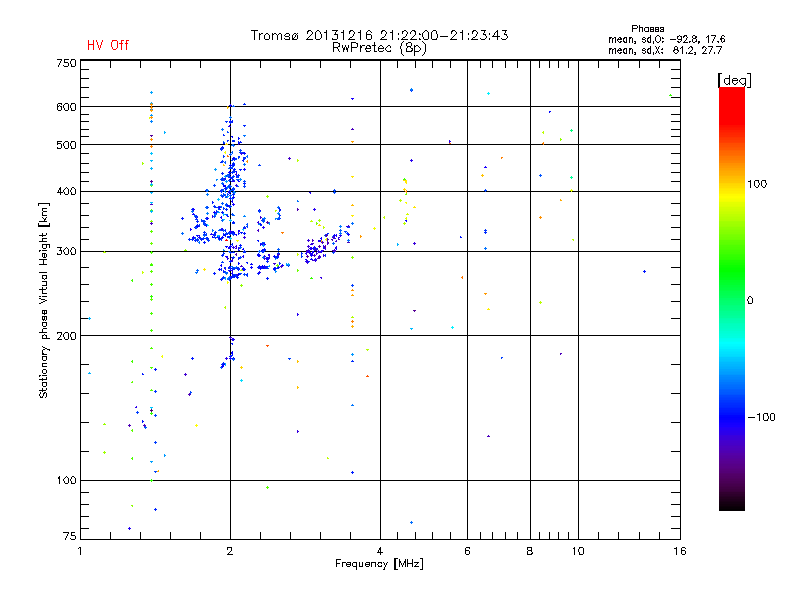Image resolution: width=800 pixels, height=600 pixels.
Task: Click the x-axis tick label "6"
Action: pyautogui.click(x=467, y=551)
